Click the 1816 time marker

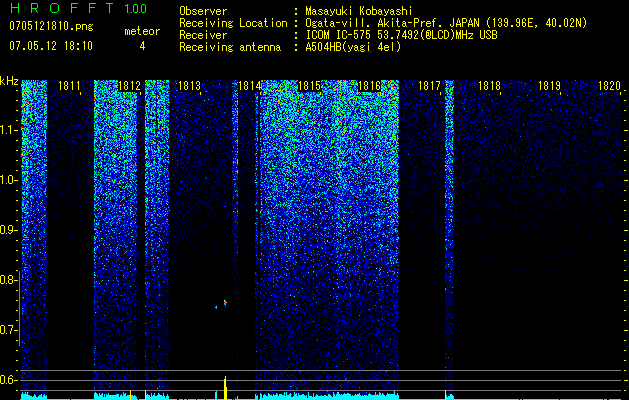tap(369, 86)
